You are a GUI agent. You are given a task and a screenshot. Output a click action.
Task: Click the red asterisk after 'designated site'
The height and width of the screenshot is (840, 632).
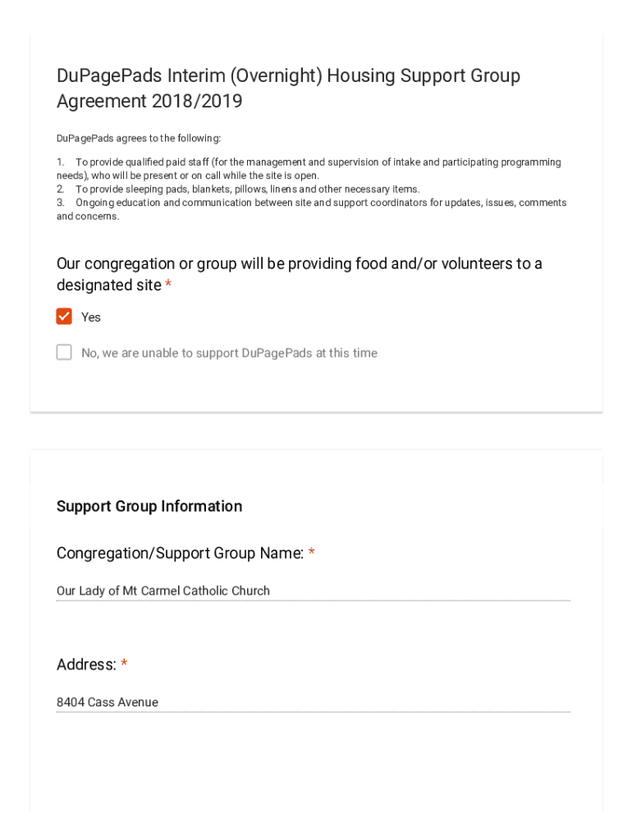168,285
